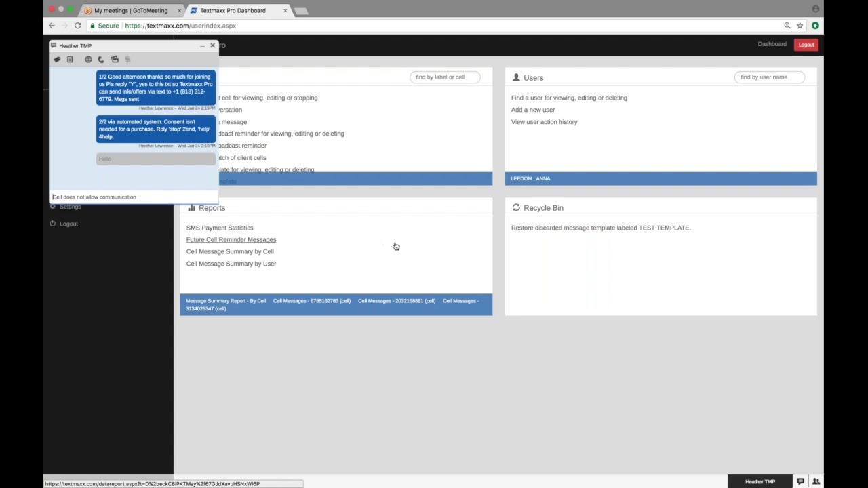Open Cell Message Summary by Cell report

230,251
